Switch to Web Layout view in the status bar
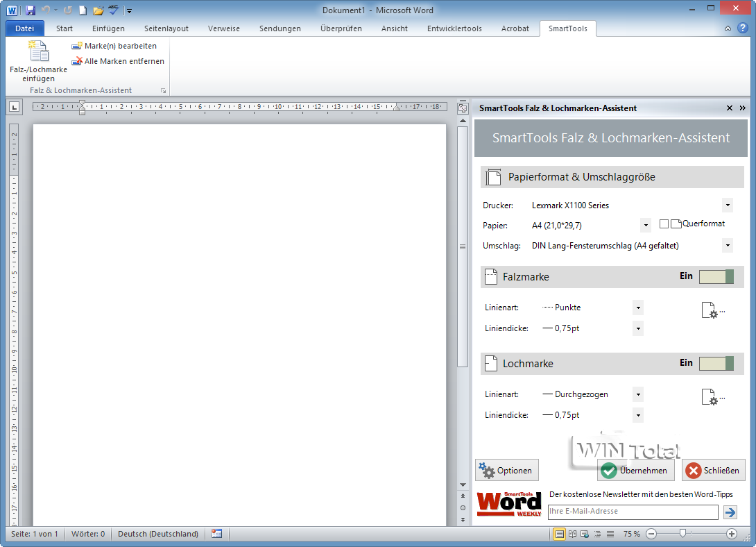Viewport: 756px width, 547px height. [585, 534]
